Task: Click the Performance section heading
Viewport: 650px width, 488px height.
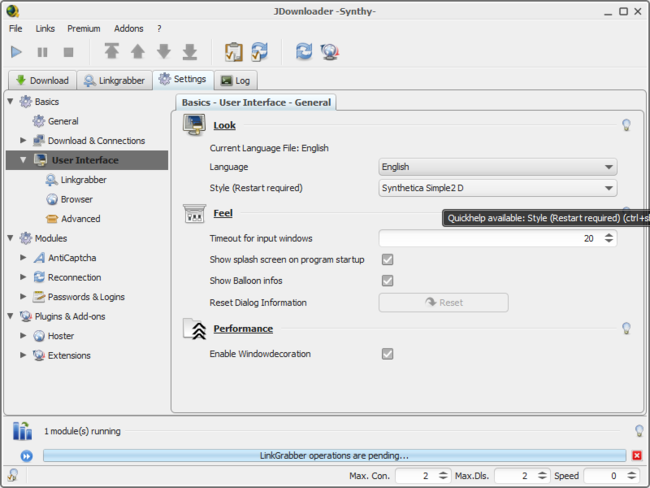Action: click(x=243, y=329)
